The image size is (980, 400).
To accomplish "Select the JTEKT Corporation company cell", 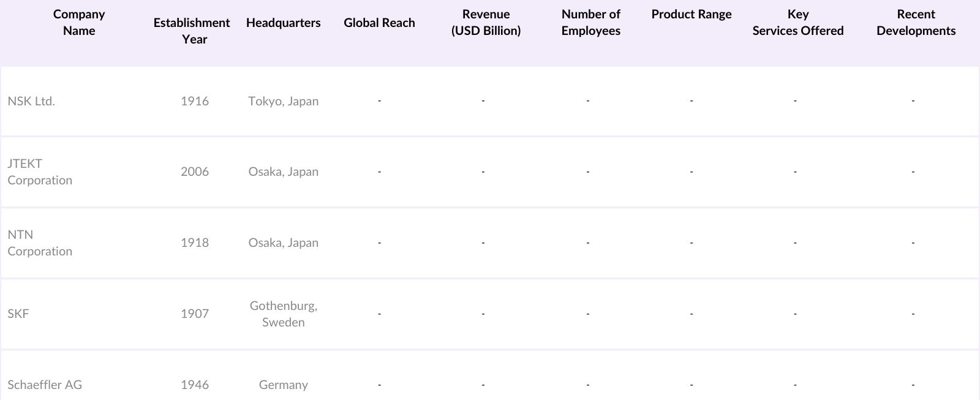I will click(40, 172).
